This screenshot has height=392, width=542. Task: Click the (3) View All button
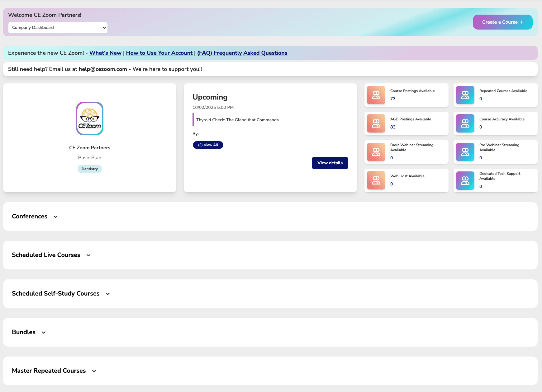coord(208,145)
